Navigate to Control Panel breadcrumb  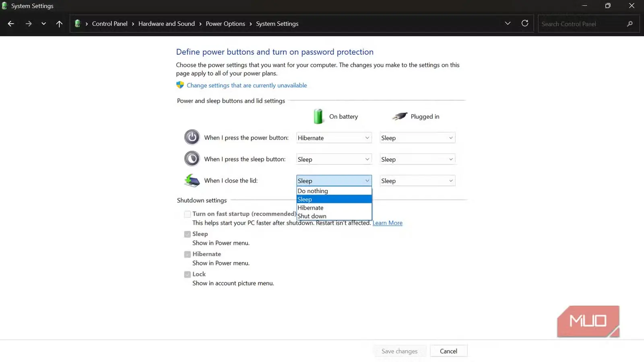pyautogui.click(x=109, y=24)
